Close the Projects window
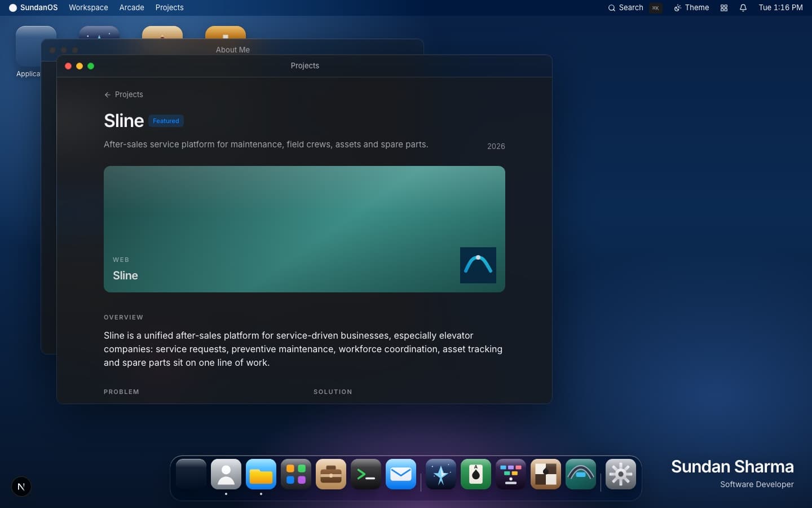The height and width of the screenshot is (508, 812). click(68, 66)
